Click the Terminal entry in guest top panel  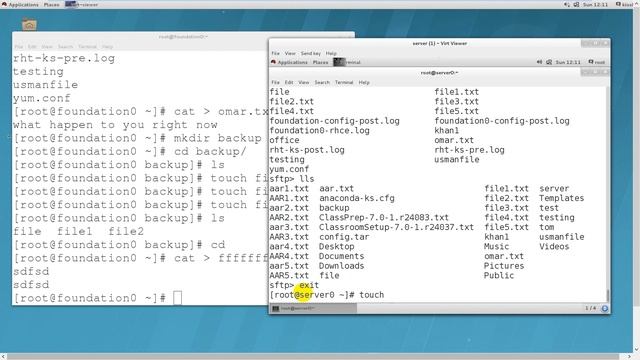point(347,62)
